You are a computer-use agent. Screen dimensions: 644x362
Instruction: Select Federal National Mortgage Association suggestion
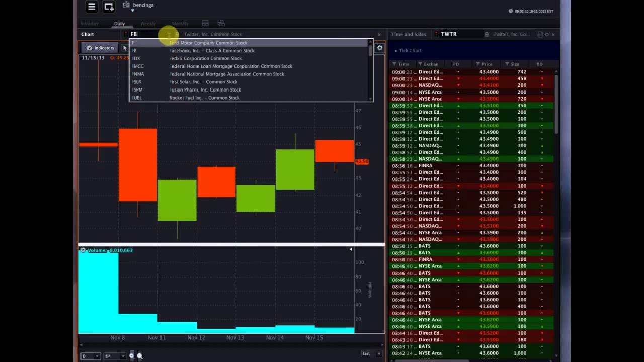point(250,74)
